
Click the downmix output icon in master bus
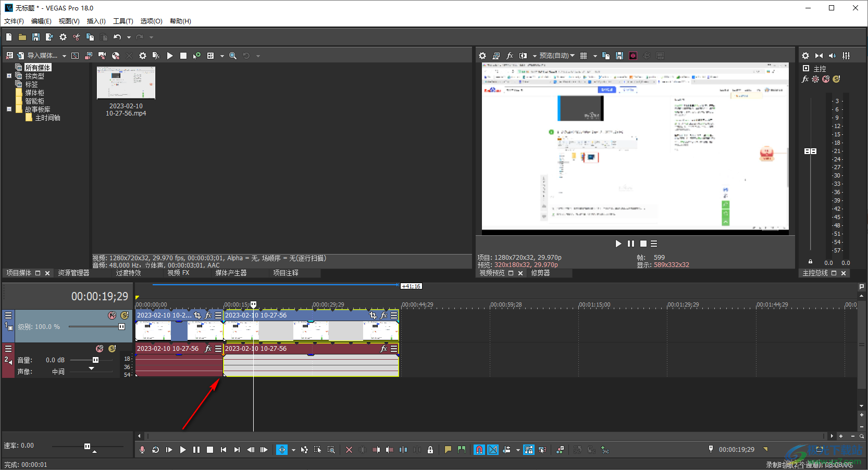click(819, 56)
